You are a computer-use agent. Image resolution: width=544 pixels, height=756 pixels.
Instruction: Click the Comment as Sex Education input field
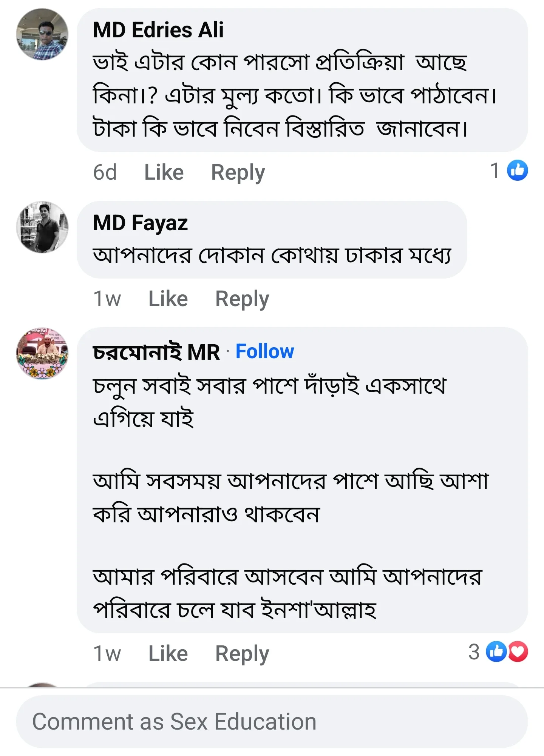tap(272, 717)
